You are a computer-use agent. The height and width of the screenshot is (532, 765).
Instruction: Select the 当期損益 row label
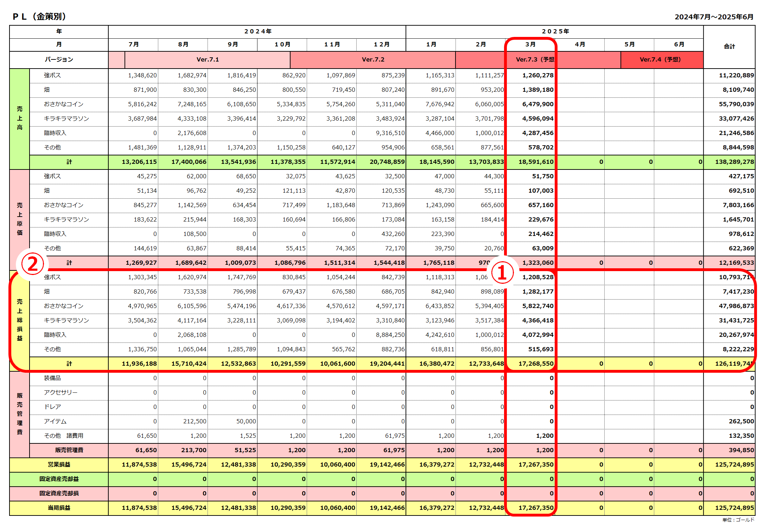(59, 508)
